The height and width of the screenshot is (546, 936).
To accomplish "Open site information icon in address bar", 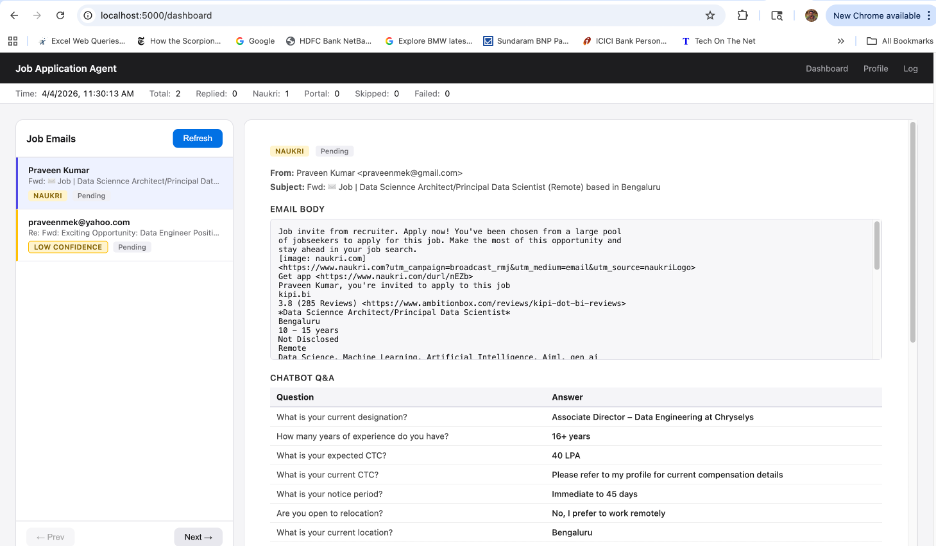I will (88, 16).
